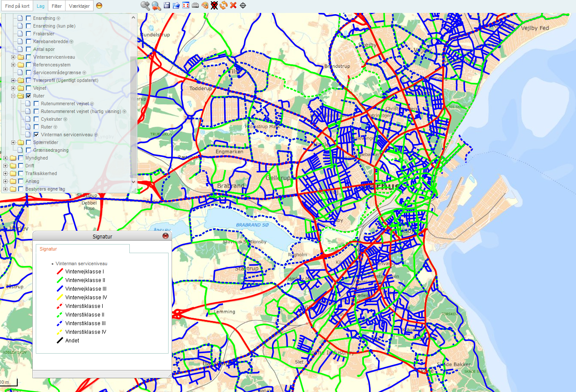The height and width of the screenshot is (392, 576).
Task: Enable the Cykelruter layer checkbox
Action: point(36,119)
